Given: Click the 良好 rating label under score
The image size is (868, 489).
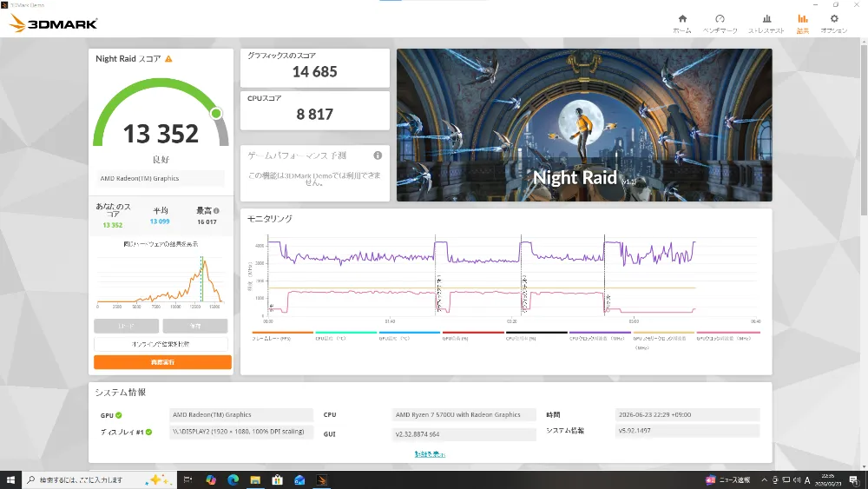Looking at the screenshot, I should [x=161, y=160].
